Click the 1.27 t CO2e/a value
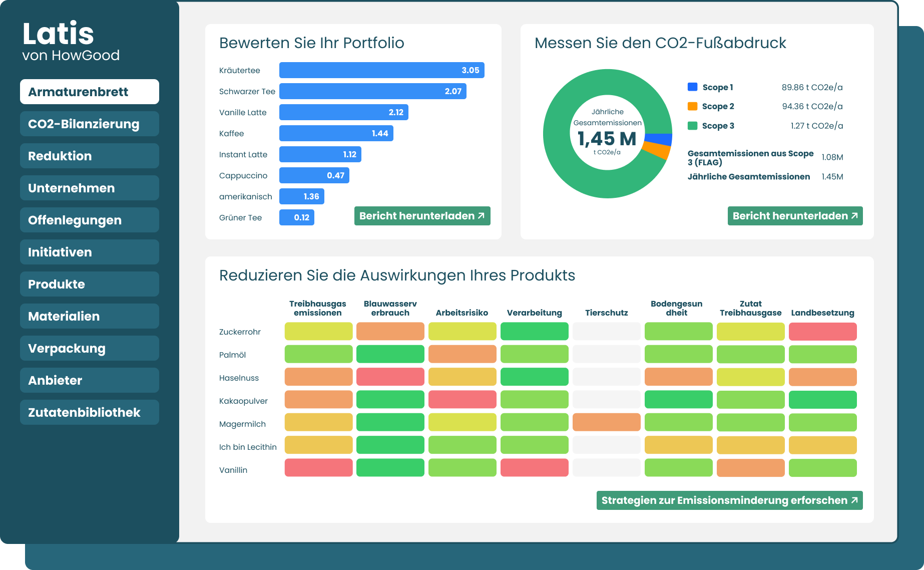The image size is (924, 570). coord(817,126)
